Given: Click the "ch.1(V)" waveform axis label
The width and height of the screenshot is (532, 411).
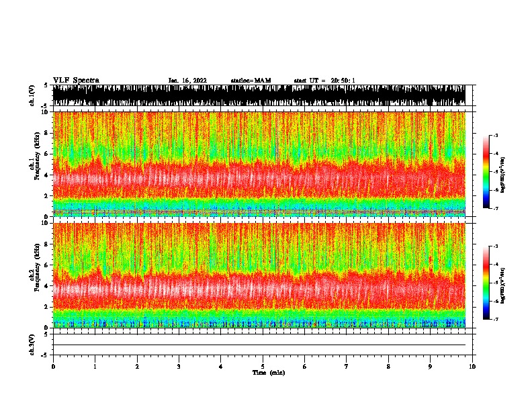Looking at the screenshot, I should [x=32, y=95].
